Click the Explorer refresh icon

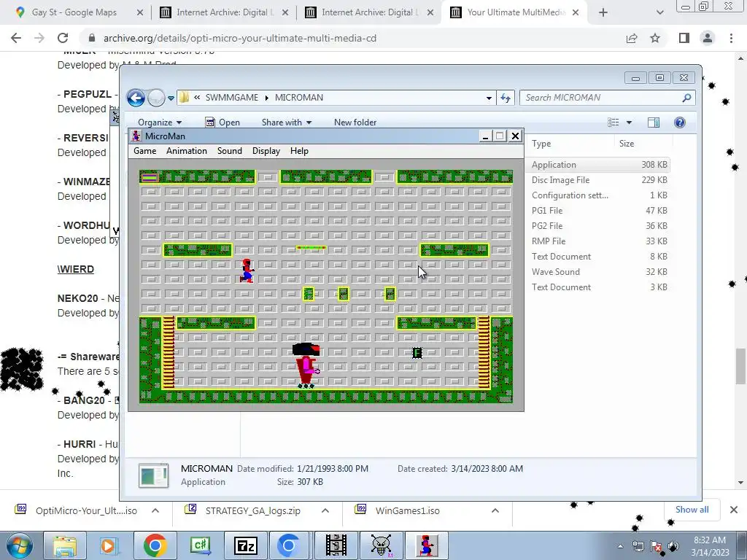coord(506,98)
